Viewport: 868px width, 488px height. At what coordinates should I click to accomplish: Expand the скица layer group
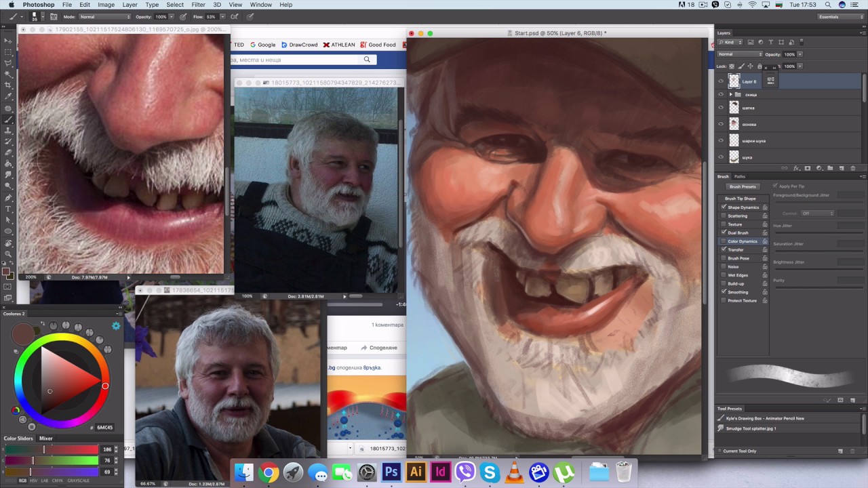click(x=731, y=94)
